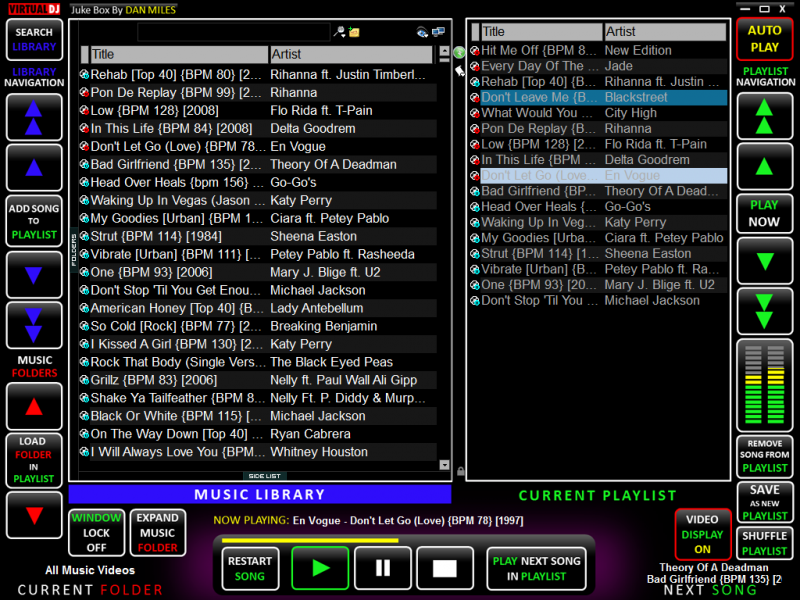Screen dimensions: 800x600
Task: Move library selection up with single blue arrow
Action: click(34, 168)
